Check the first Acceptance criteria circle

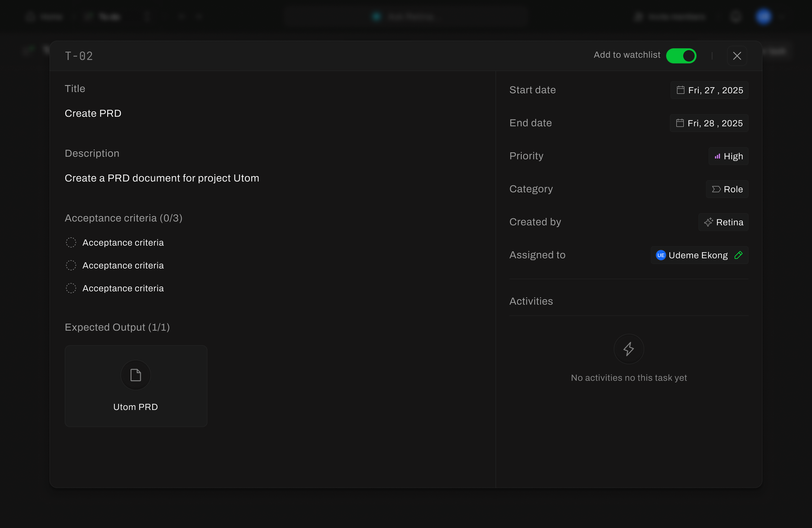[71, 243]
